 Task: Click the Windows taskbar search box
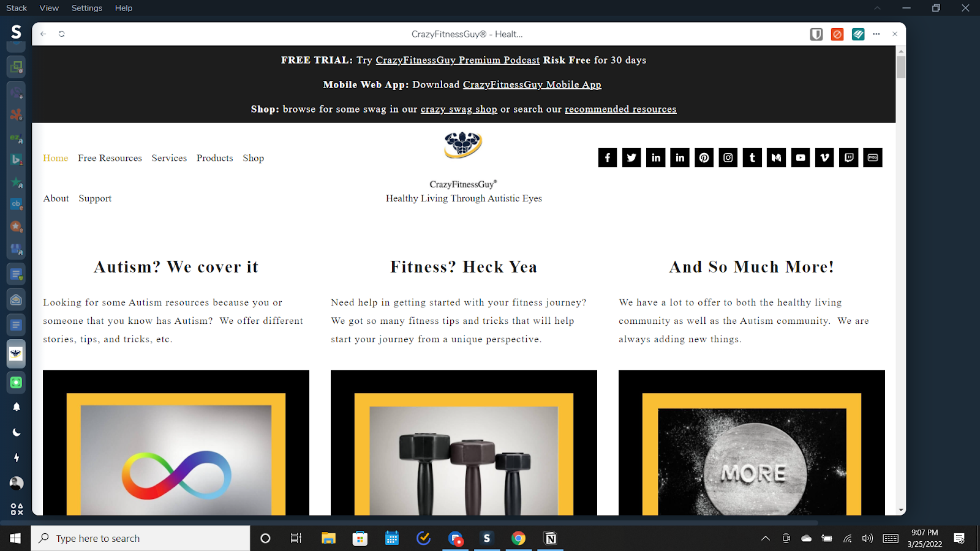141,538
